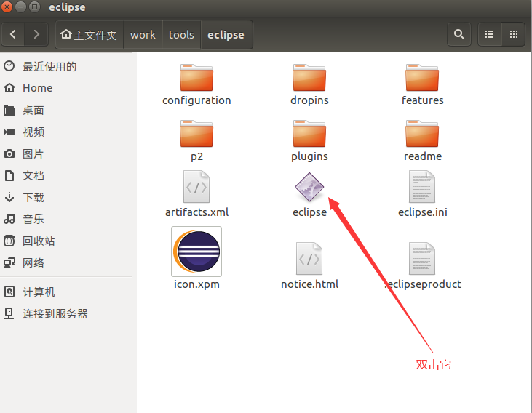Open 网络 in the sidebar

pos(65,262)
